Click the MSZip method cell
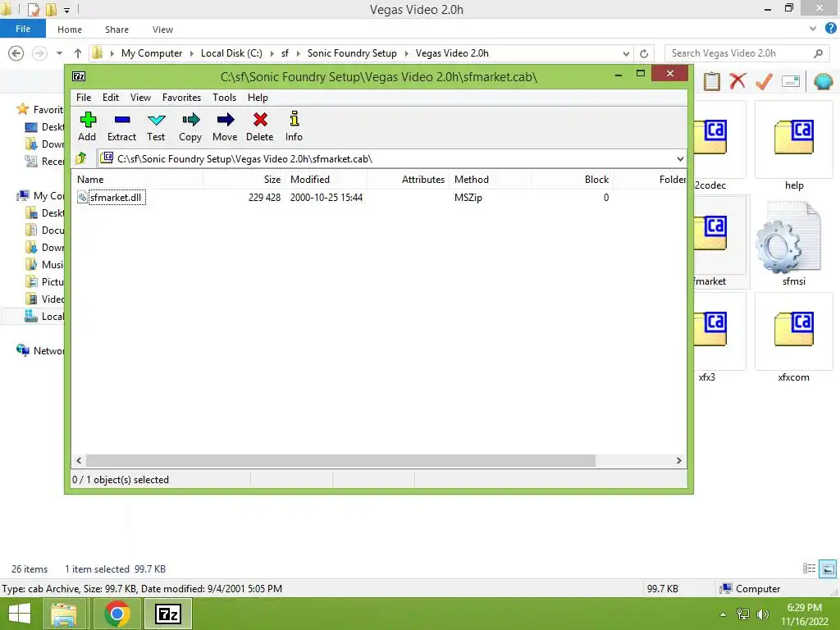Image resolution: width=840 pixels, height=630 pixels. coord(468,198)
